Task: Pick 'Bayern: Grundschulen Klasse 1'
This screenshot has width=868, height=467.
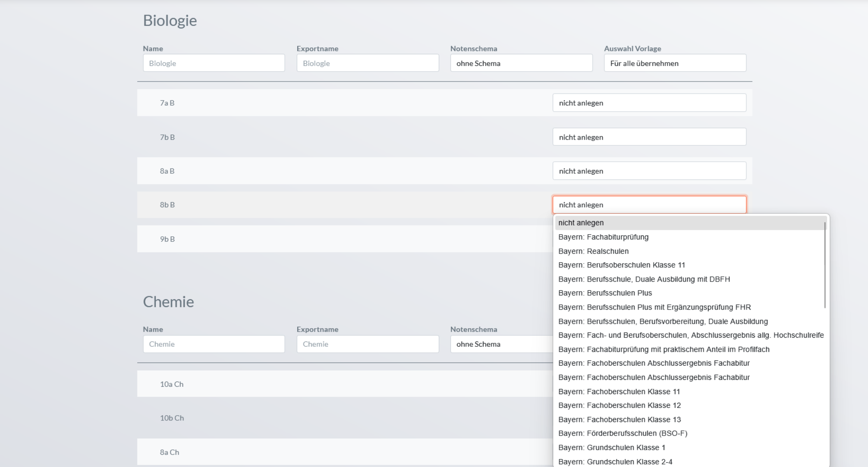Action: click(611, 448)
